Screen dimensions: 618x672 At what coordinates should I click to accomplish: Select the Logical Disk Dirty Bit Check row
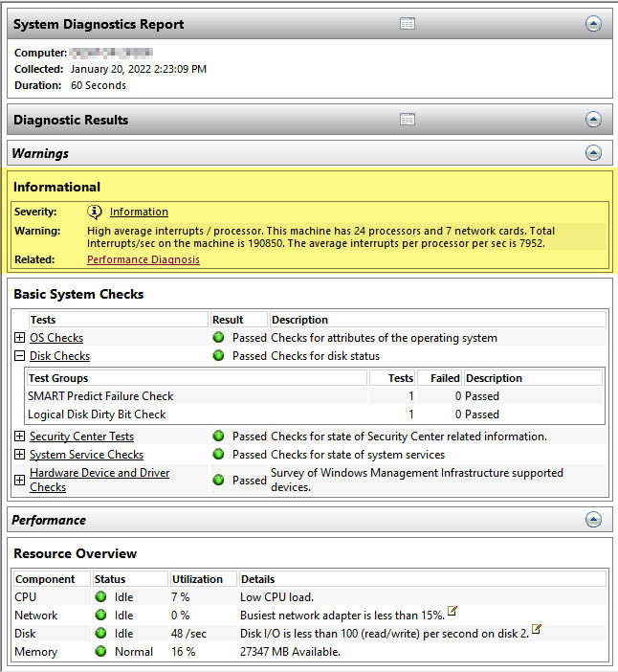click(x=315, y=414)
